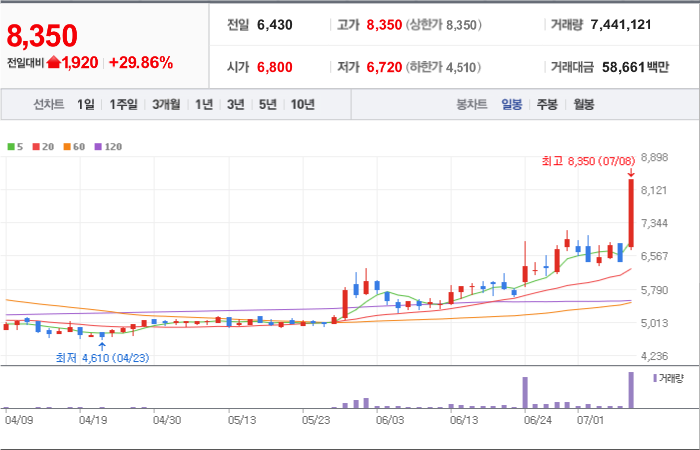Switch to 주봉 weekly candle chart

pos(547,104)
